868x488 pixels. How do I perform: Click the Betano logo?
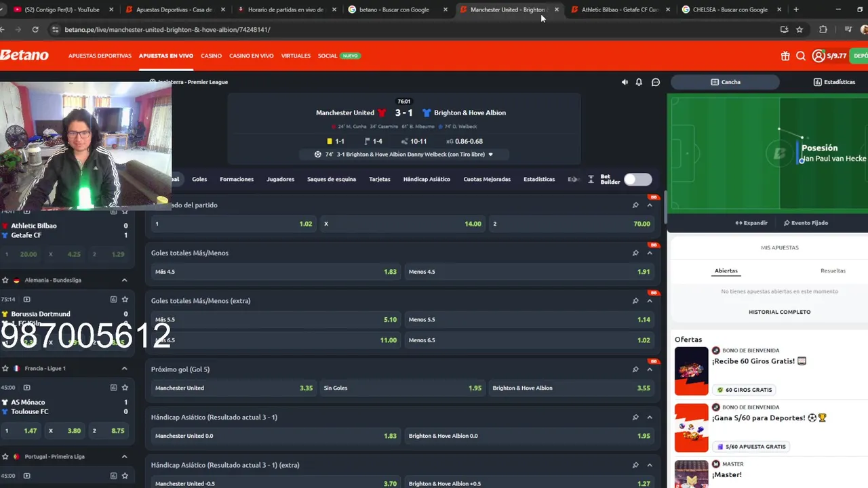[x=24, y=56]
